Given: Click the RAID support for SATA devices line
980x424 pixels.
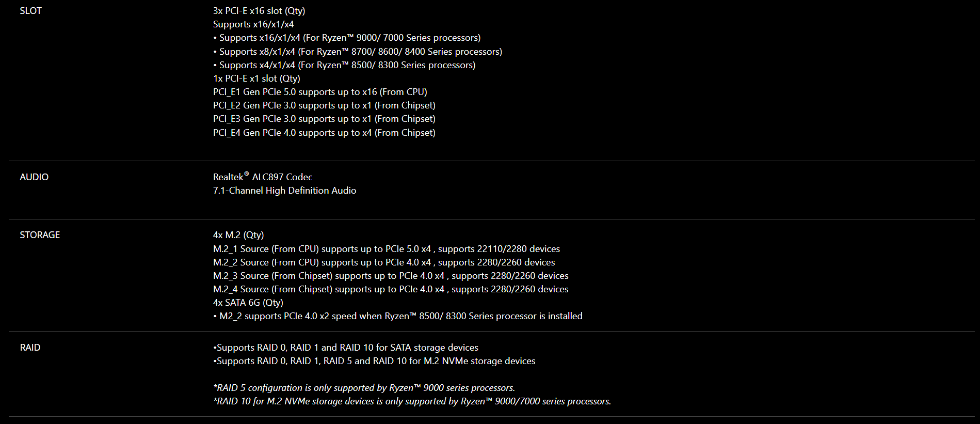Looking at the screenshot, I should 346,348.
